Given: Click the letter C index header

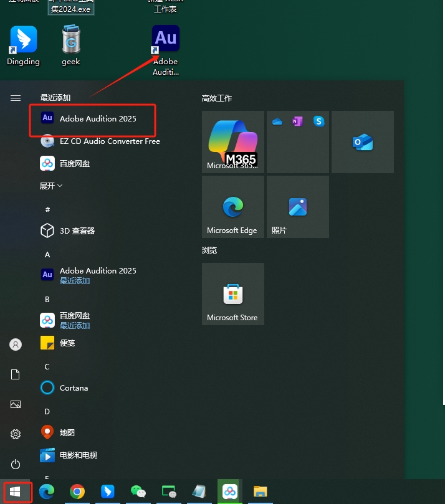Looking at the screenshot, I should click(x=47, y=367).
